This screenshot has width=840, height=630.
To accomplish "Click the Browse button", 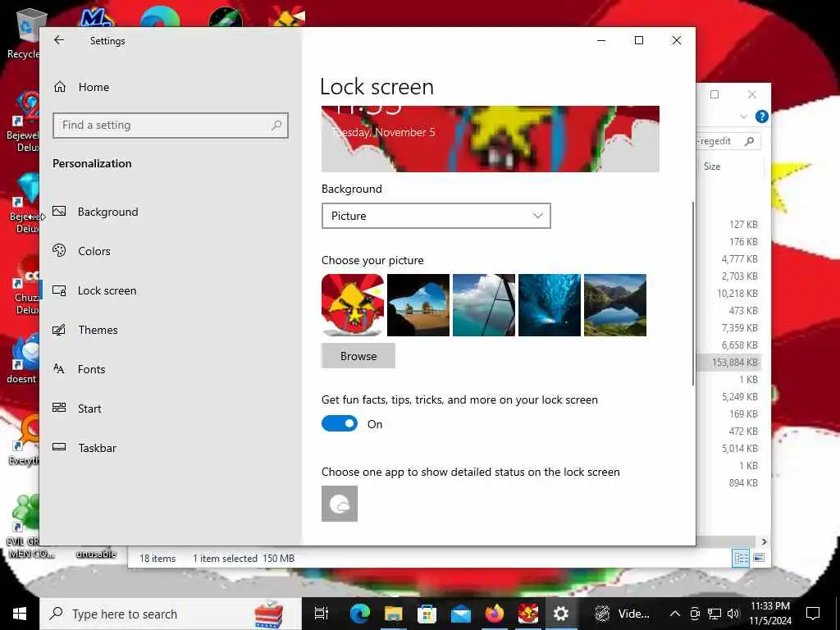I will click(x=358, y=356).
